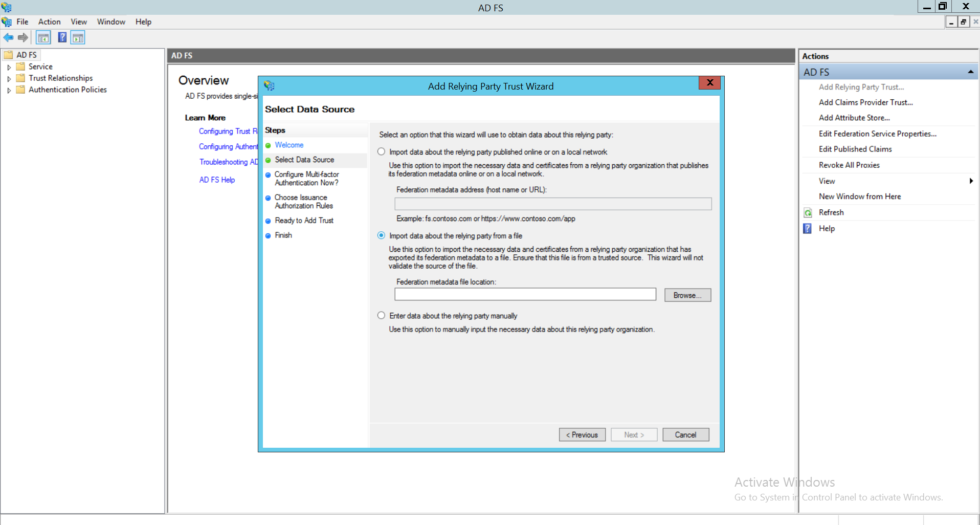Choose to enter relying party data manually

click(381, 316)
